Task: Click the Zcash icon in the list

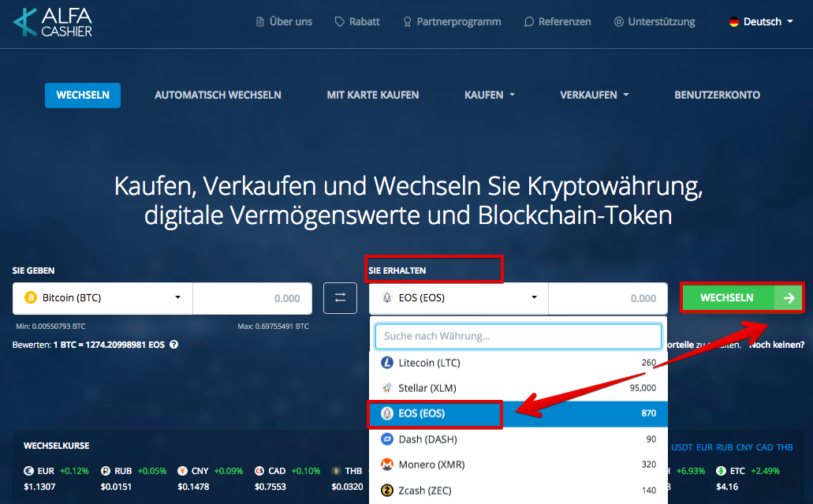Action: pos(387,490)
